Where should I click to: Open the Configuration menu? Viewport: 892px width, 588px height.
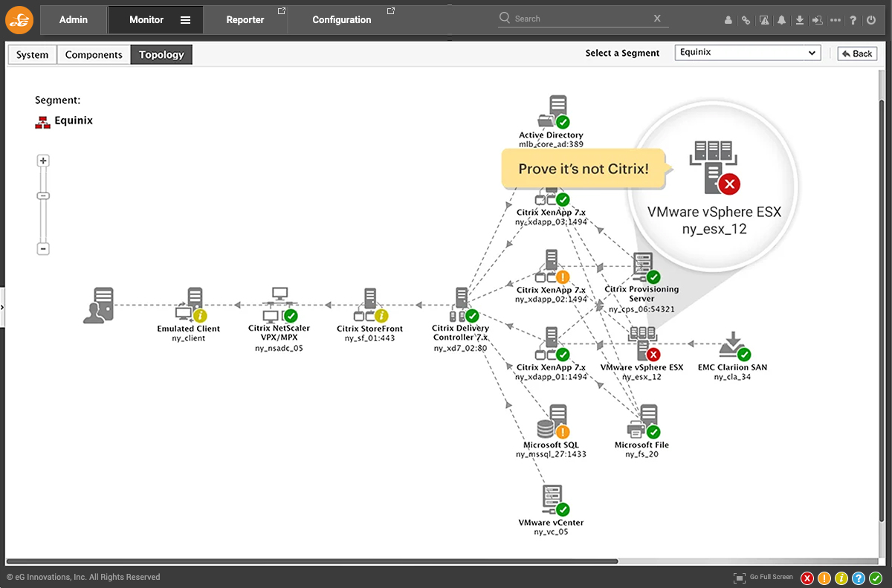coord(342,20)
